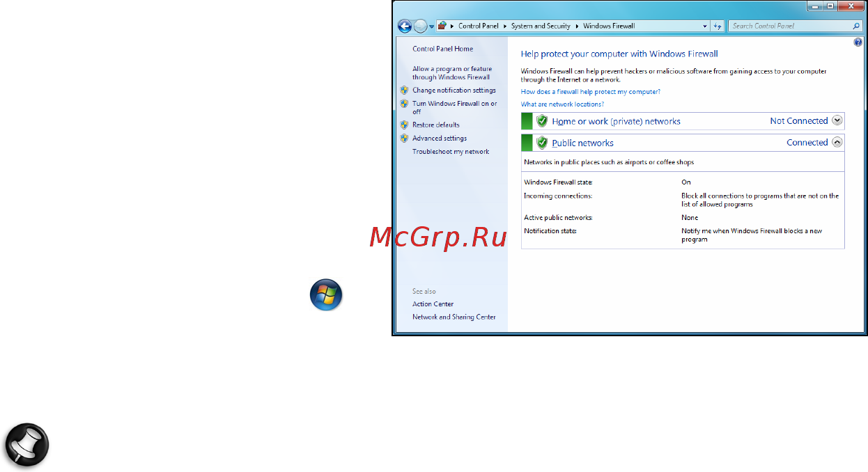Viewport: 868px width, 472px height.
Task: Expand Home or work networks section
Action: point(837,120)
